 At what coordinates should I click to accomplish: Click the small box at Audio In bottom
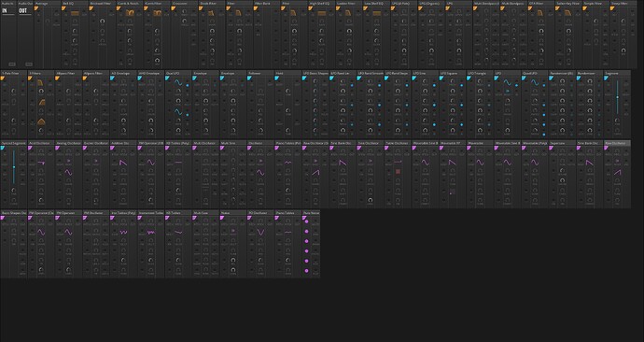(12, 64)
